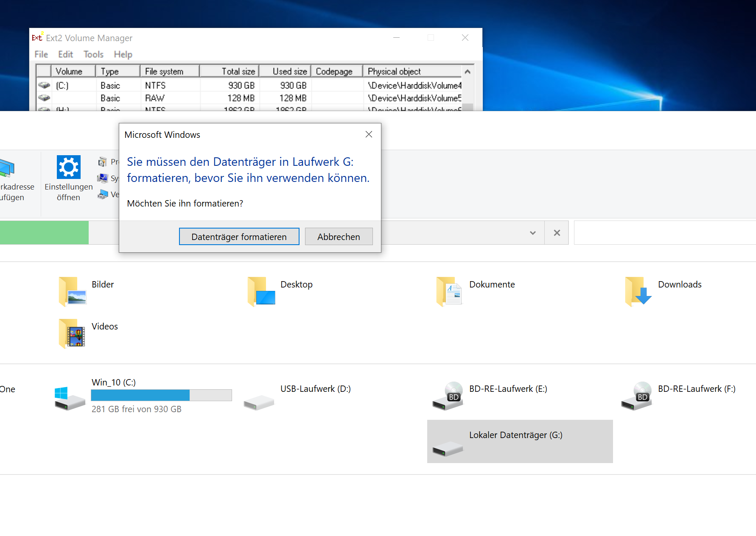This screenshot has height=536, width=756.
Task: Expand the Explorer address bar history dropdown
Action: 533,233
